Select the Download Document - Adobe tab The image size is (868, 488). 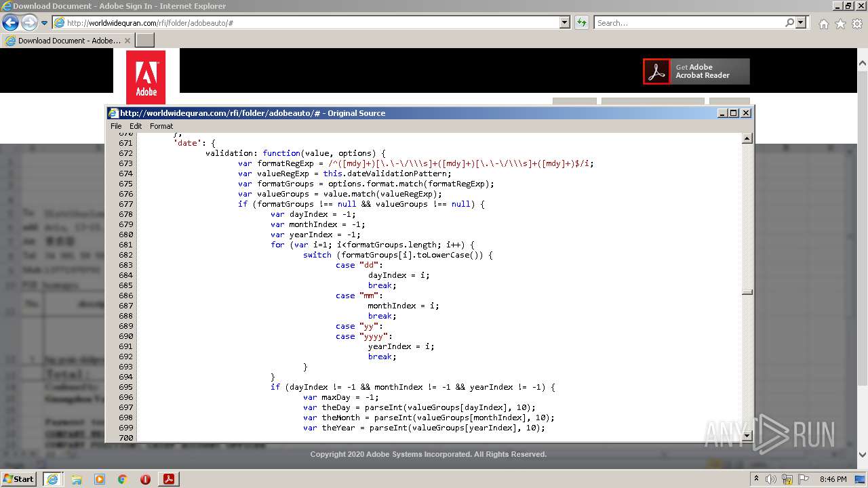[x=67, y=41]
